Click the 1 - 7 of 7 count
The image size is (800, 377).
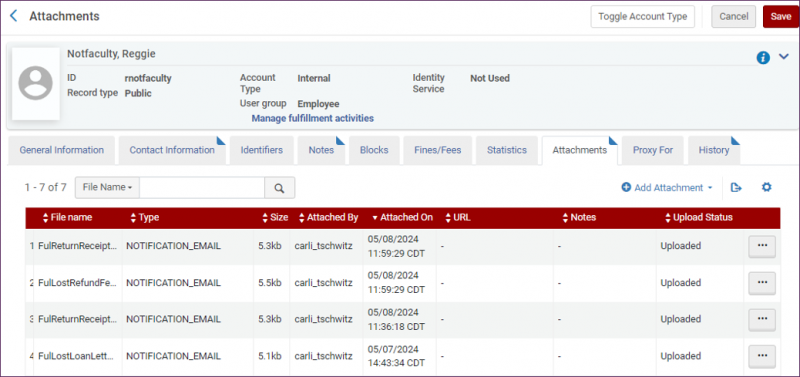pos(45,187)
